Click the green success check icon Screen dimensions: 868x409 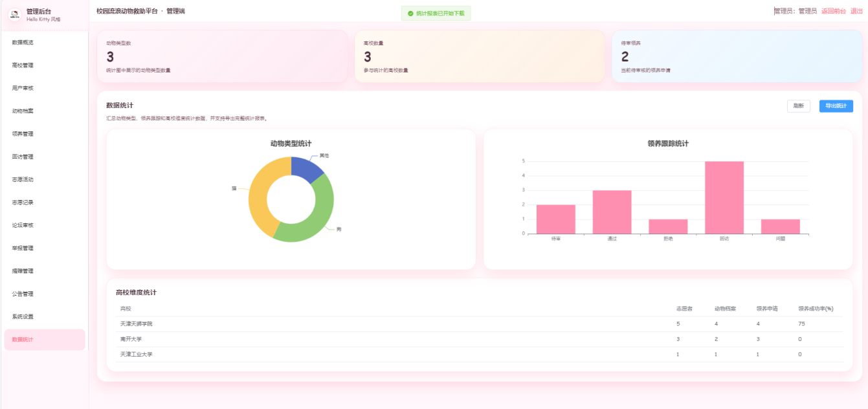(410, 13)
